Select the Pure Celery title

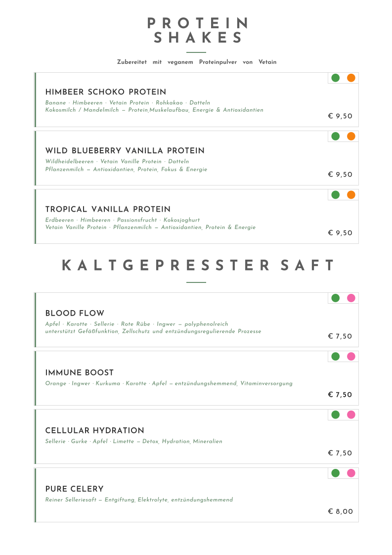click(74, 489)
